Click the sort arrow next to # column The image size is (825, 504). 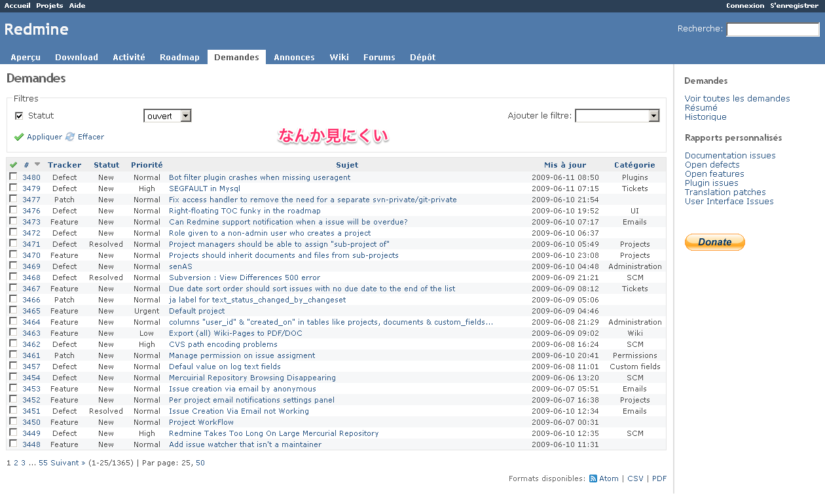pos(37,165)
